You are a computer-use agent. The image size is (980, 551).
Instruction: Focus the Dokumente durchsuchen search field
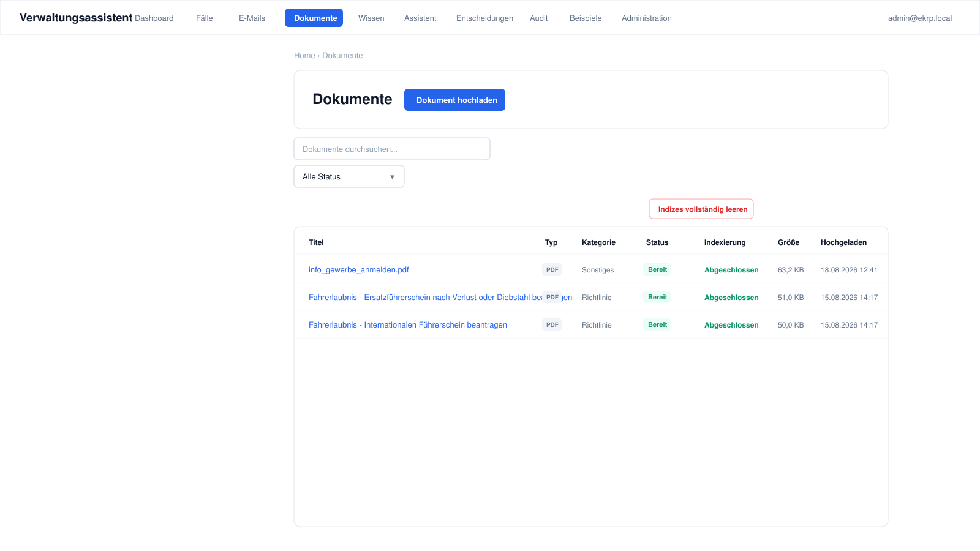click(392, 149)
